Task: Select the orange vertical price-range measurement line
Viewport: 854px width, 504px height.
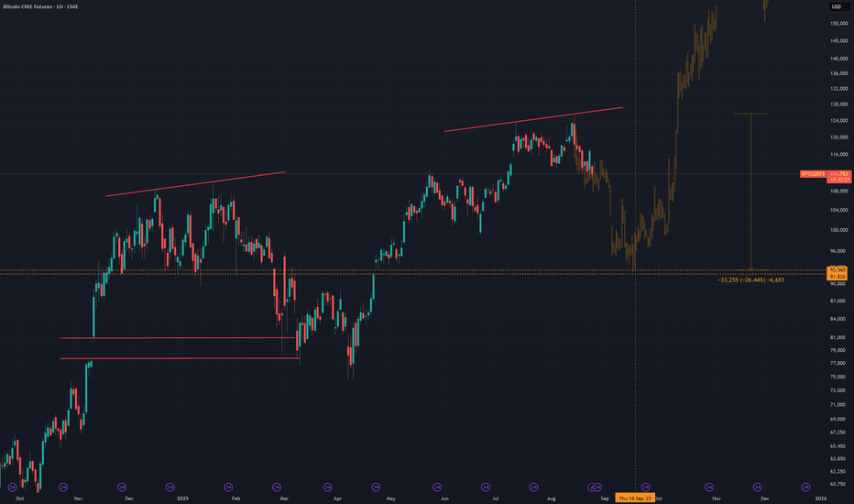Action: 751,192
